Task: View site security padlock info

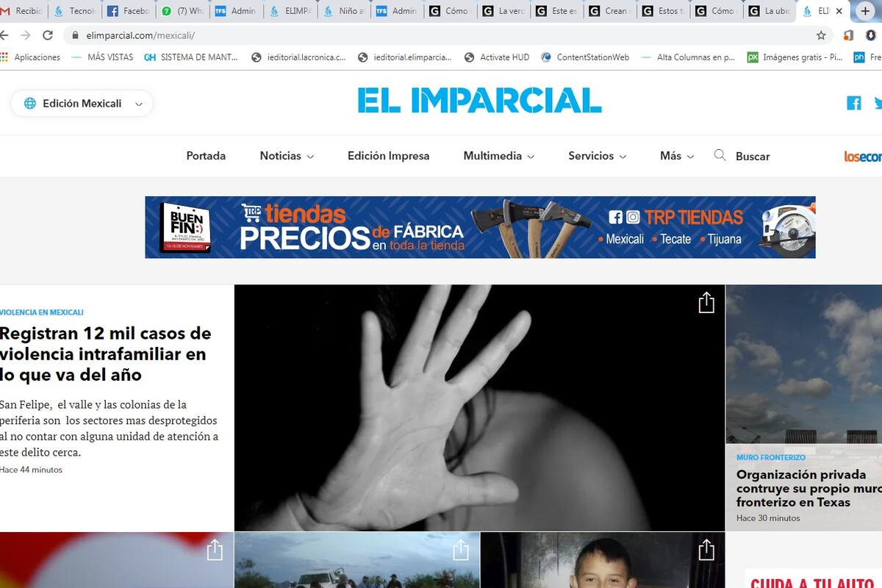Action: tap(75, 35)
